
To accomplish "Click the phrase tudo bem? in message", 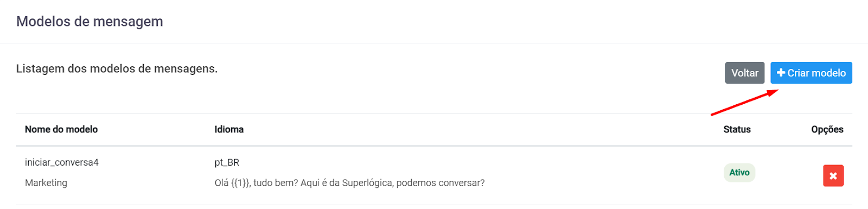I will tap(276, 183).
